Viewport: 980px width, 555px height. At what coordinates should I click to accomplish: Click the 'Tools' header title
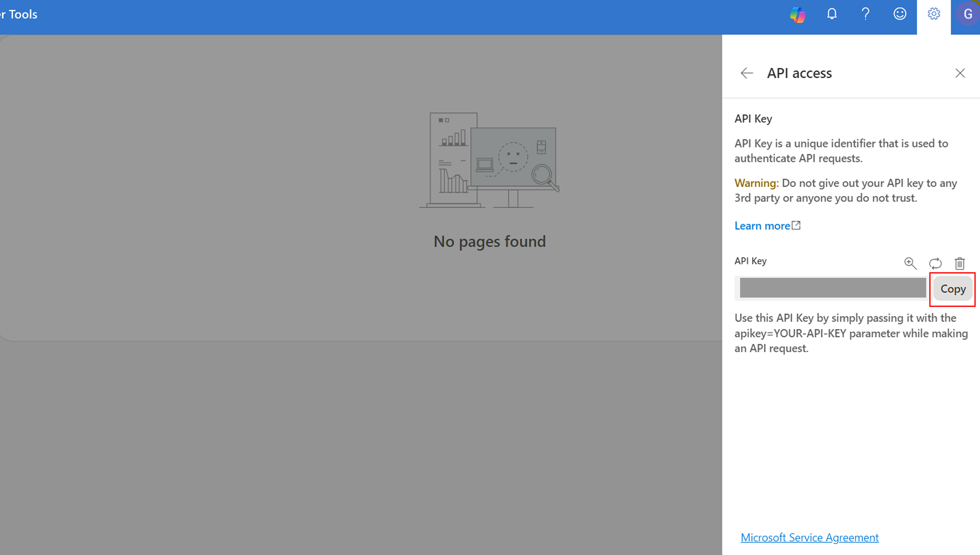23,15
